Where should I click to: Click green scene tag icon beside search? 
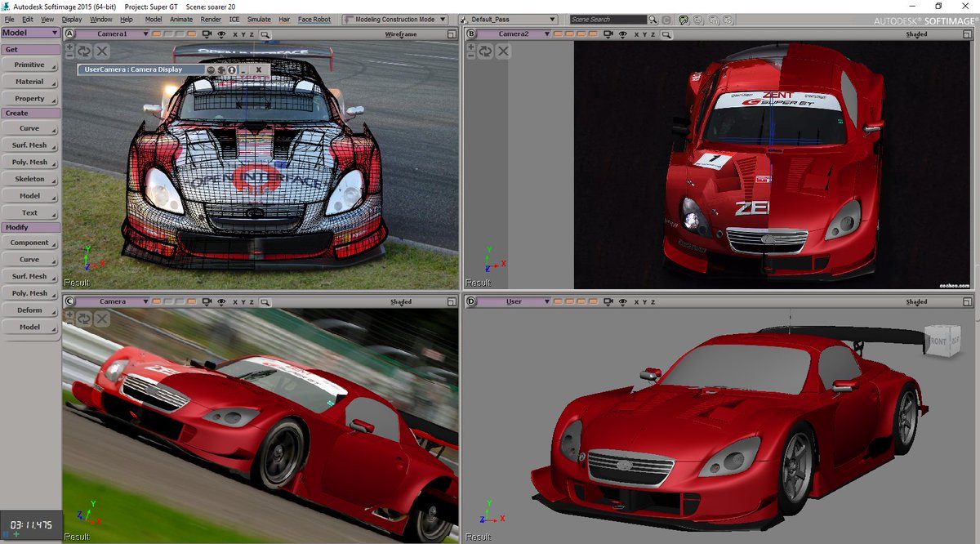(x=683, y=20)
